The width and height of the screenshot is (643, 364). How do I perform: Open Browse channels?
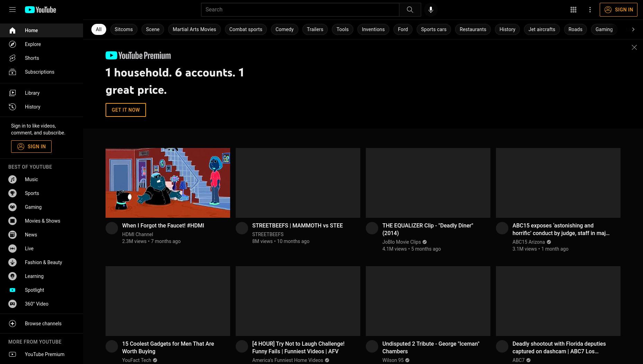click(x=42, y=324)
